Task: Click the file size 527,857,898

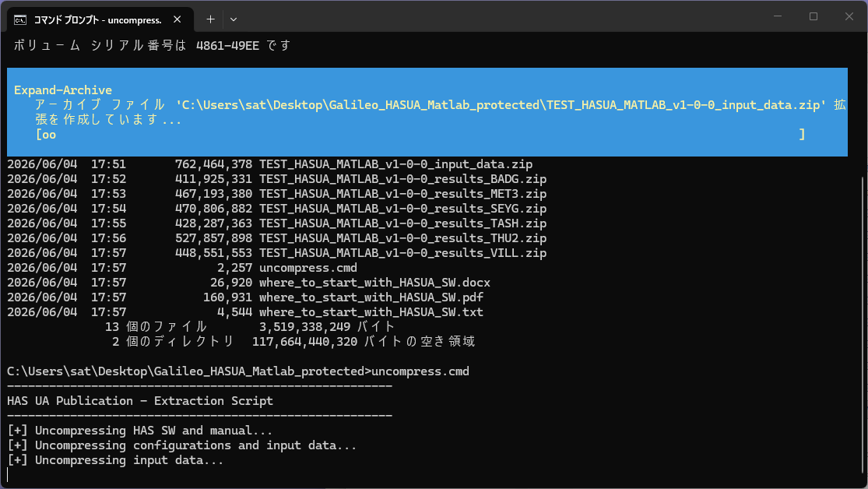Action: 213,238
